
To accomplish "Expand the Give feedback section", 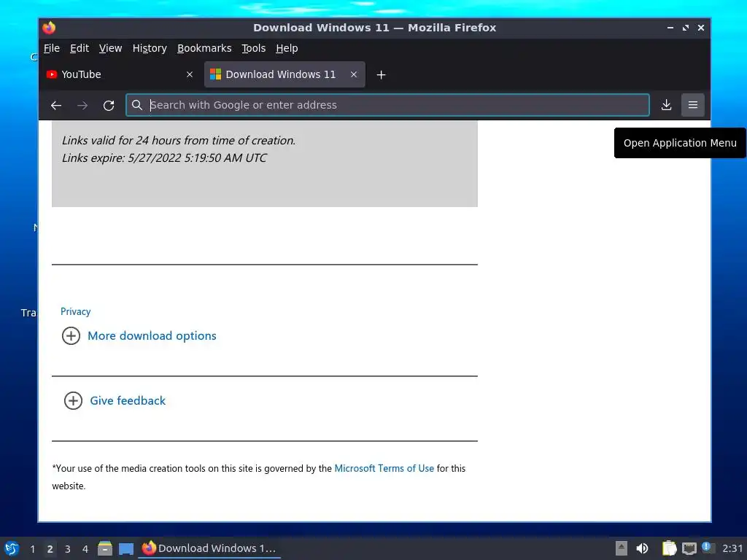I will click(x=128, y=400).
